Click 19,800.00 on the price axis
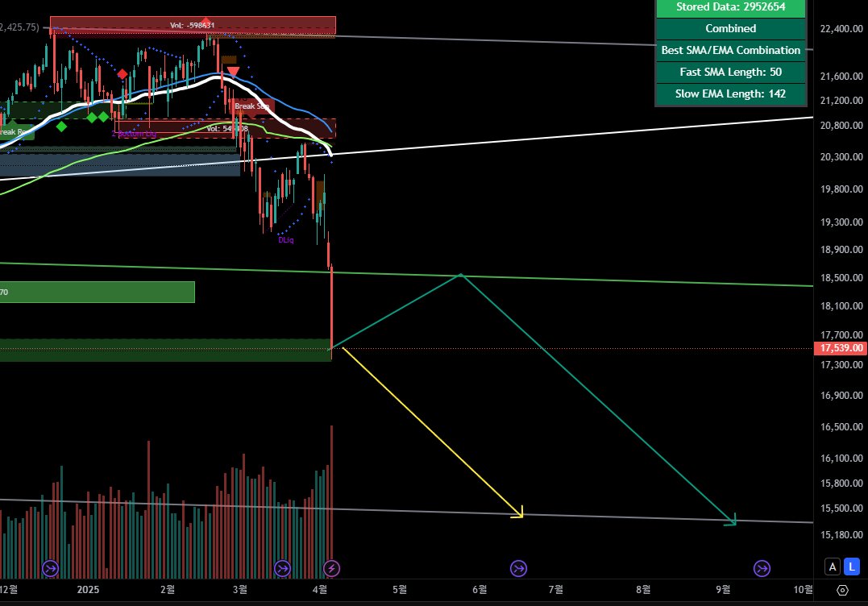 841,189
